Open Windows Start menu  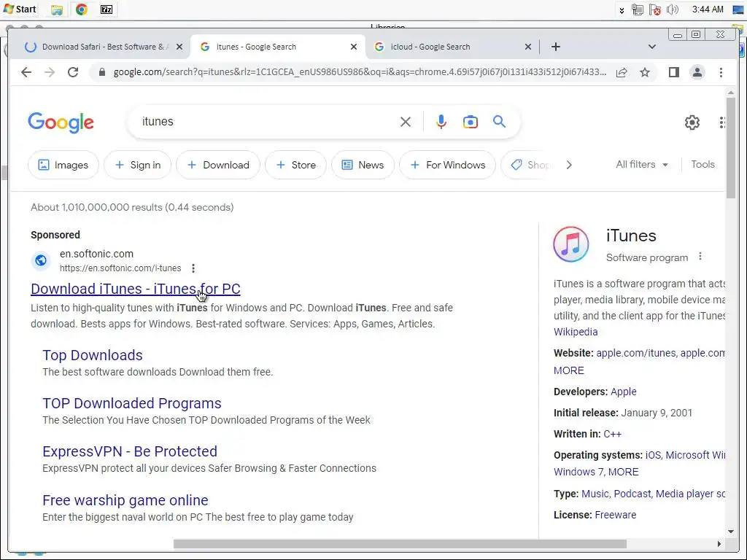point(20,9)
